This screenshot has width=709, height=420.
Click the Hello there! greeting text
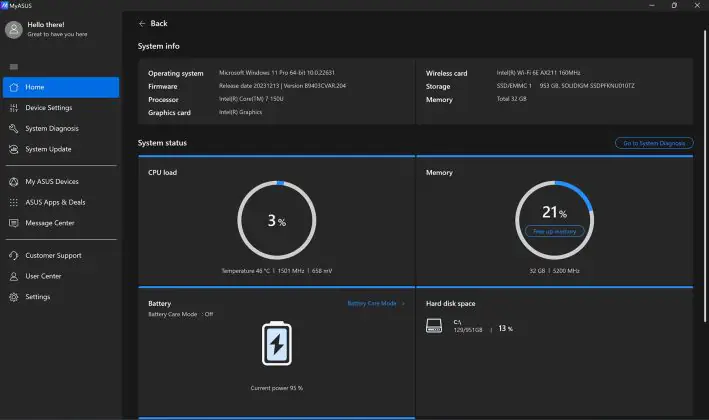pos(46,25)
